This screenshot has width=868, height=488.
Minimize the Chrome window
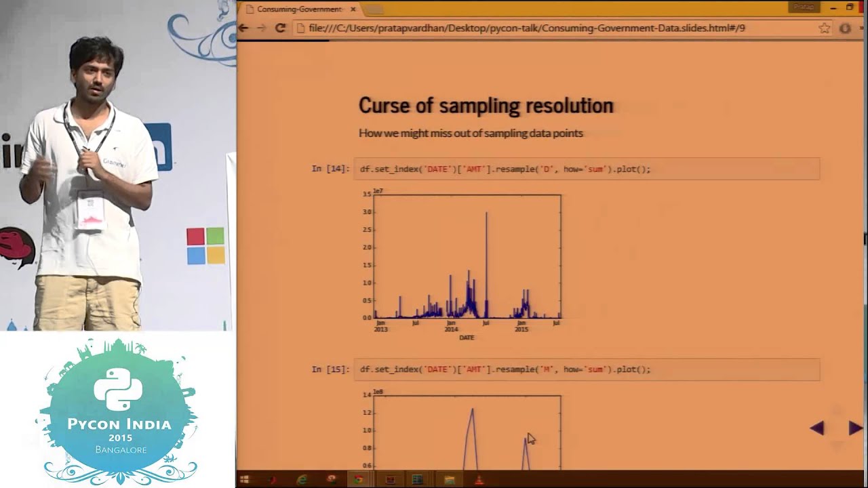pyautogui.click(x=833, y=7)
